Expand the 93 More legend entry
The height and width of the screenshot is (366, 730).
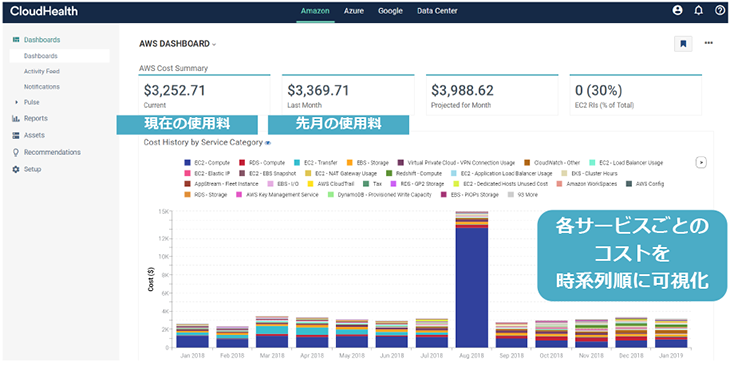[x=522, y=195]
